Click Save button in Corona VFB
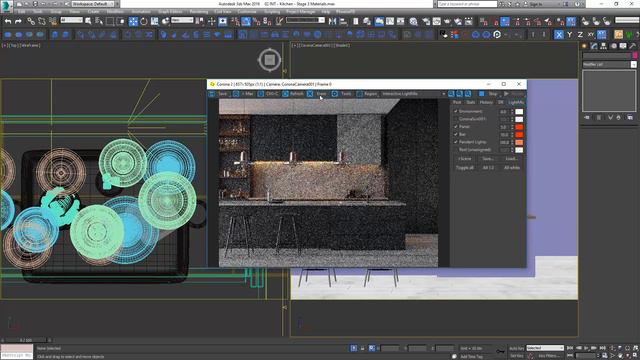This screenshot has height=360, width=640. (219, 94)
